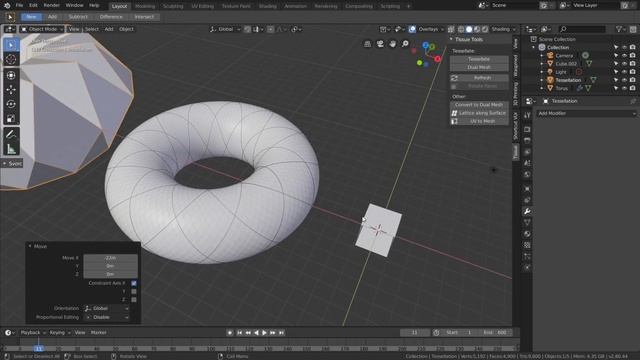Click the Camera object icon in outliner
640x360 pixels.
click(550, 56)
